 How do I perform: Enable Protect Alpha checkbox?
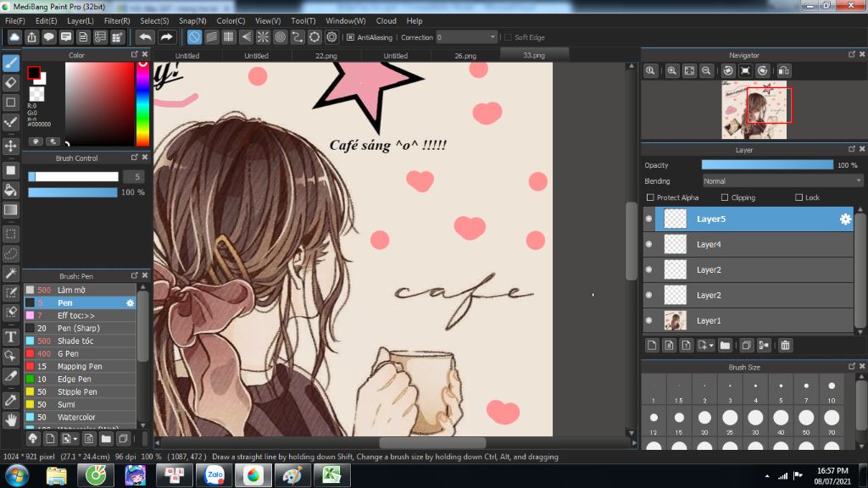tap(650, 197)
